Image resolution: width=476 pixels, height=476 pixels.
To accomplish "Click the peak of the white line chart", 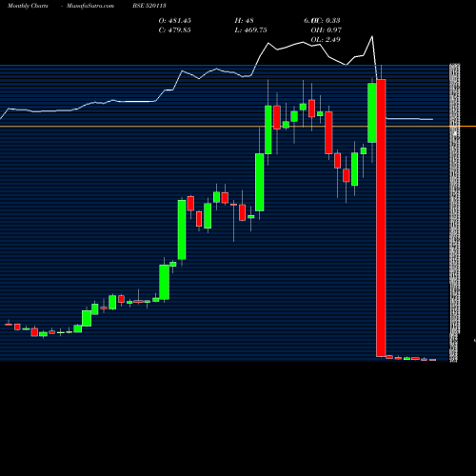I will click(372, 36).
